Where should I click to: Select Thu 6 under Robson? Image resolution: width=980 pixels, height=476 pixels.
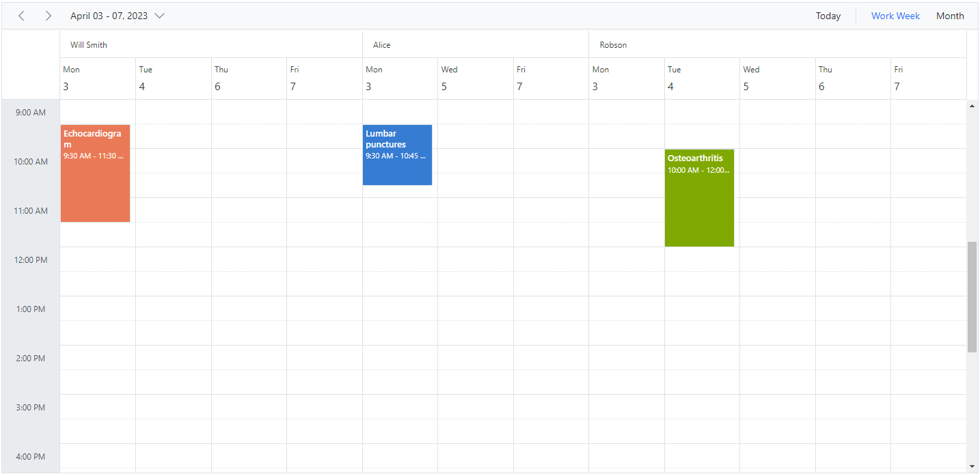(x=853, y=79)
